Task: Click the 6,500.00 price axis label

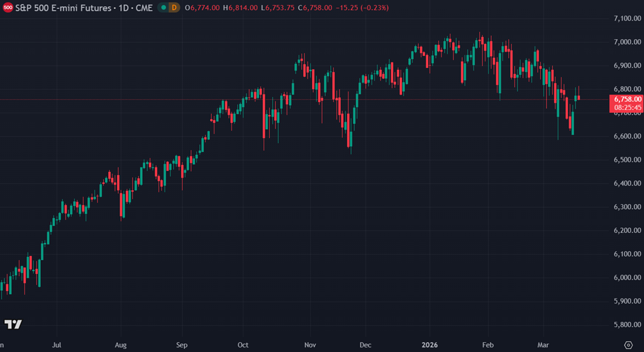Action: pyautogui.click(x=626, y=160)
